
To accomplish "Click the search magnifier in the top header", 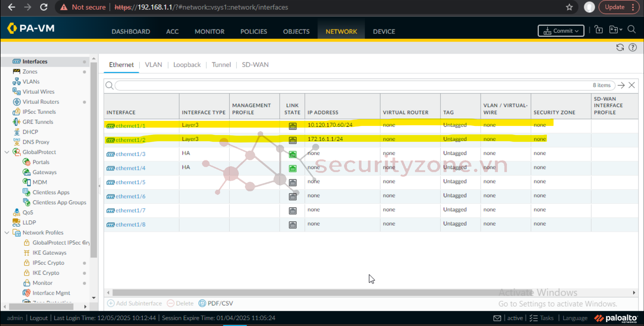I will point(632,29).
